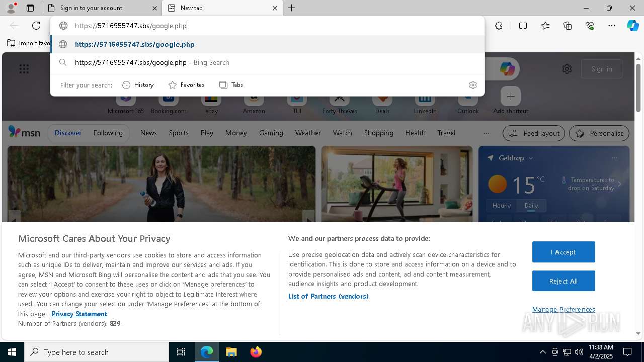Refresh the page with reload icon
644x362 pixels.
(36, 26)
